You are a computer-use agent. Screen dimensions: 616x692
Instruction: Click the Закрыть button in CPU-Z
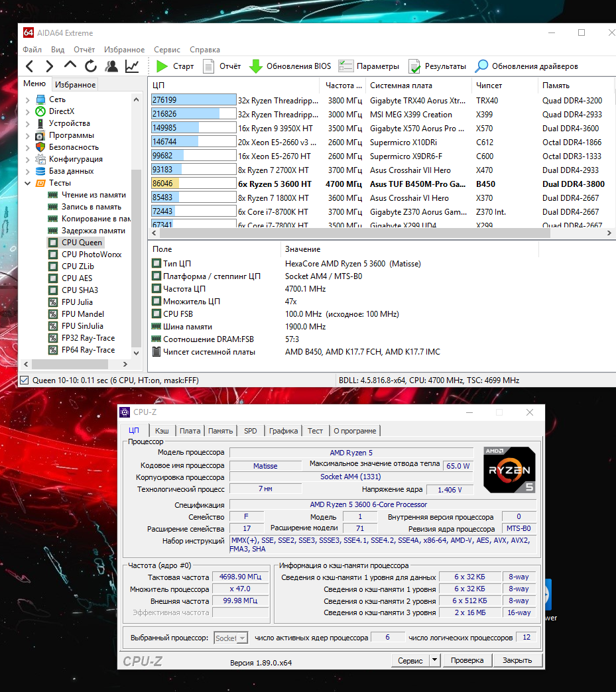coord(517,660)
